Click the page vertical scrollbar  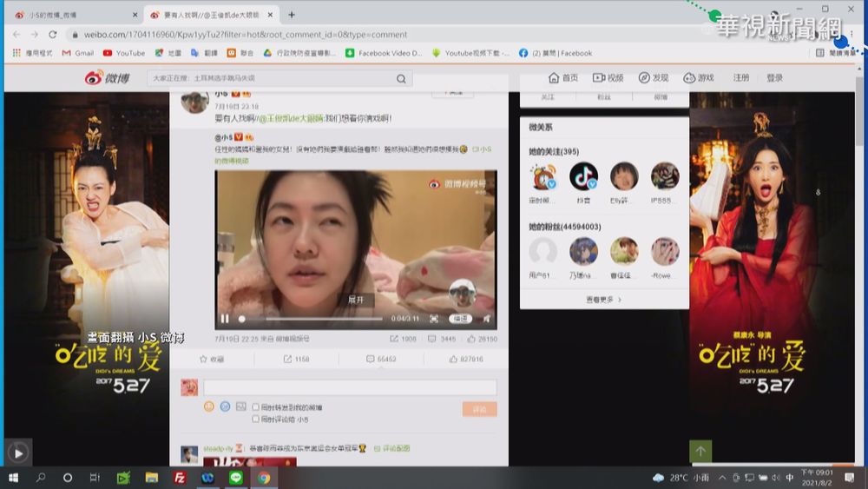[858, 111]
